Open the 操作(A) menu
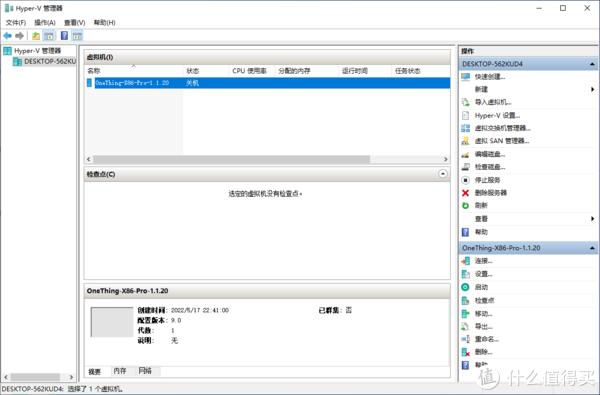Screen dimensions: 600x395 tap(45, 23)
